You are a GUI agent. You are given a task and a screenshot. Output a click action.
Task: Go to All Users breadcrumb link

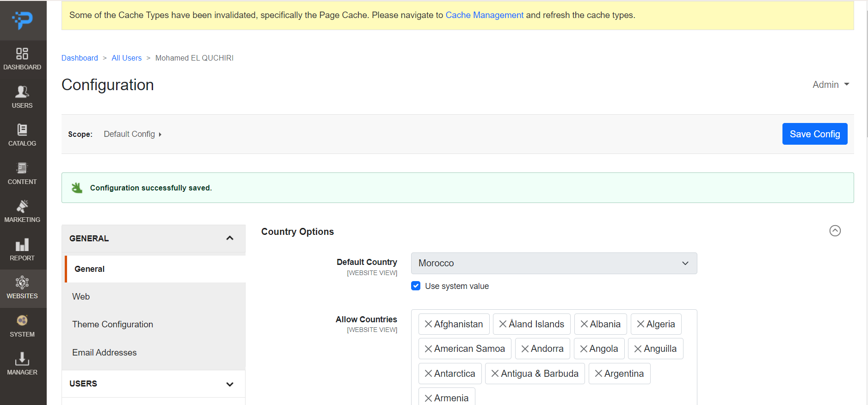126,58
